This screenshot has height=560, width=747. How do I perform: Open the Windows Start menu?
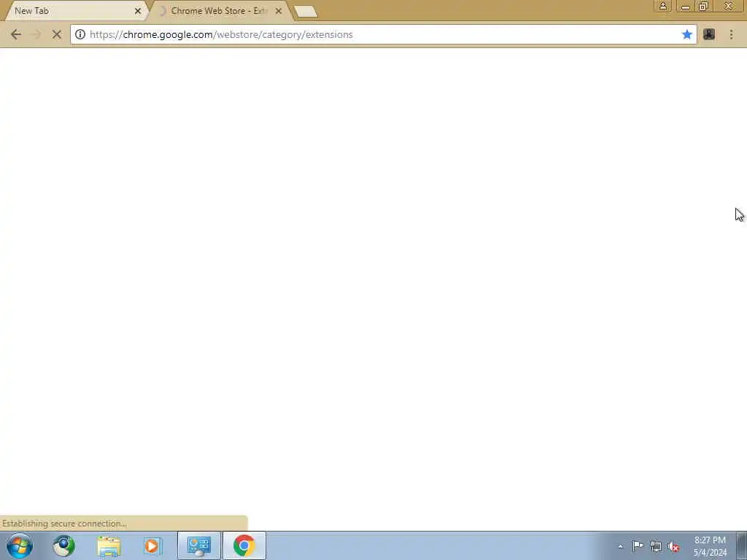(x=20, y=545)
